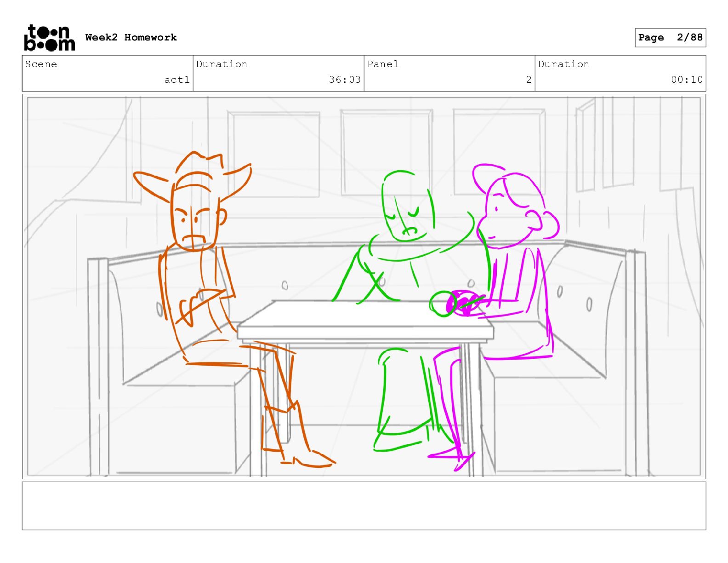The image size is (728, 563).
Task: Click the panel duration value '00:10'
Action: pyautogui.click(x=687, y=80)
